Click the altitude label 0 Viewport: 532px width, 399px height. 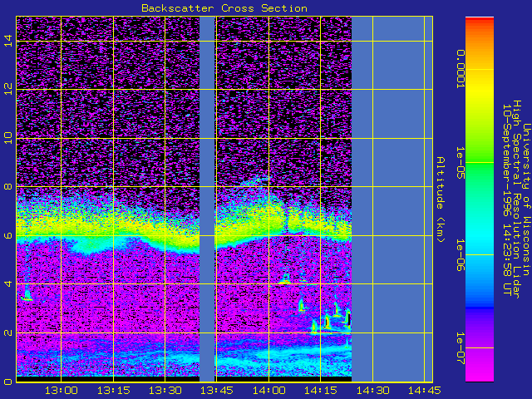click(8, 382)
